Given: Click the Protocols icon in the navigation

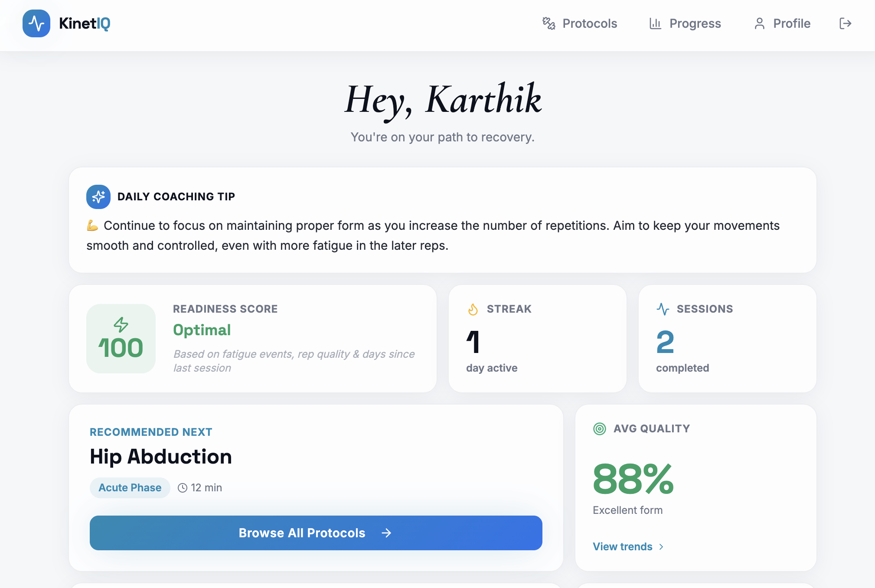Looking at the screenshot, I should point(549,23).
